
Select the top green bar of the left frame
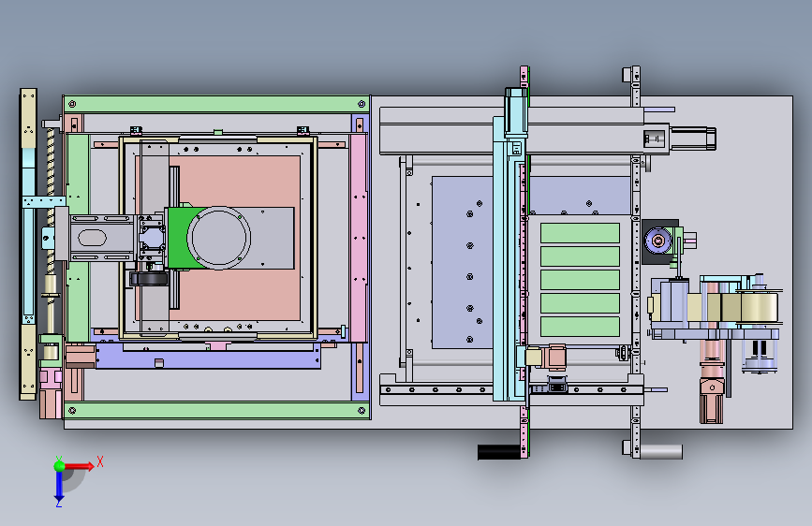(x=216, y=104)
